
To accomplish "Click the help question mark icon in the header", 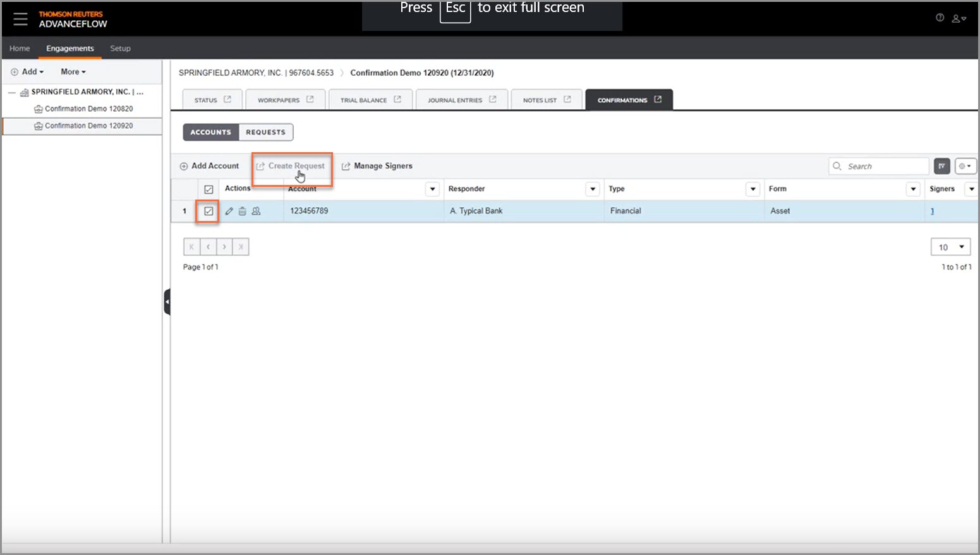I will point(940,18).
